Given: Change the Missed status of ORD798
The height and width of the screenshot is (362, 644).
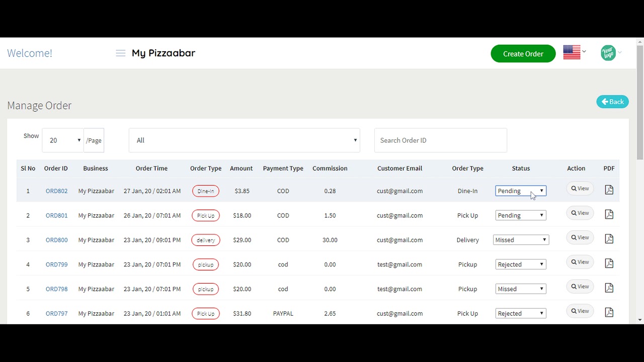Looking at the screenshot, I should point(521,289).
